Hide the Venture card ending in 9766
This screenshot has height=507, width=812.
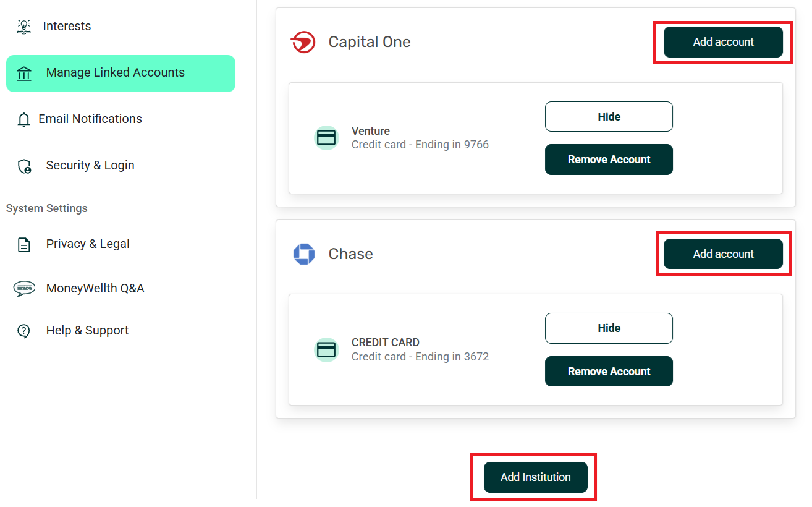(x=609, y=117)
